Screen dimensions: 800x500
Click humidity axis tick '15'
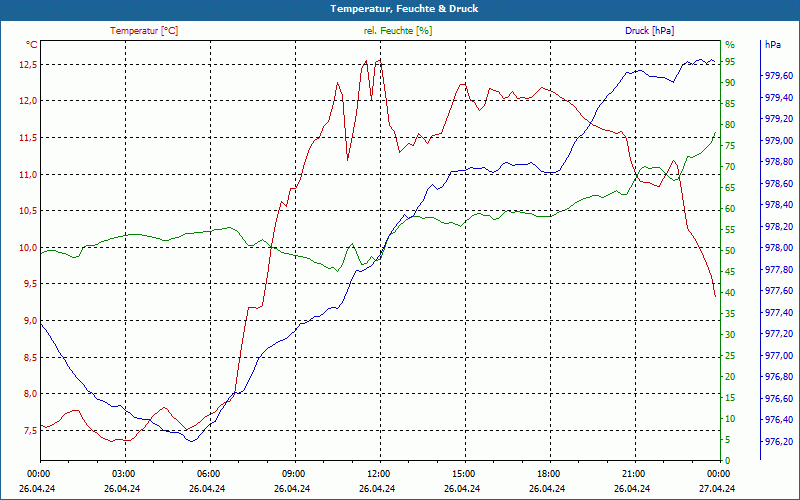click(x=730, y=398)
